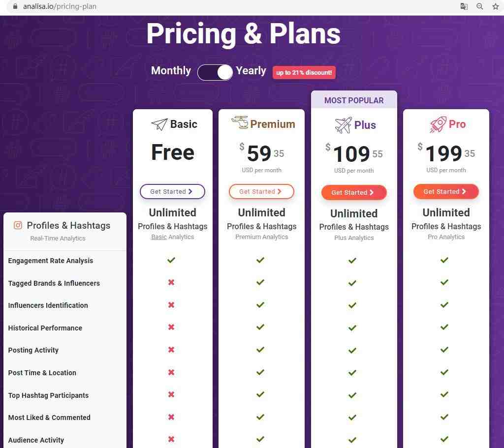Image resolution: width=504 pixels, height=448 pixels.
Task: Click the rocket icon beside Pro
Action: [x=438, y=124]
